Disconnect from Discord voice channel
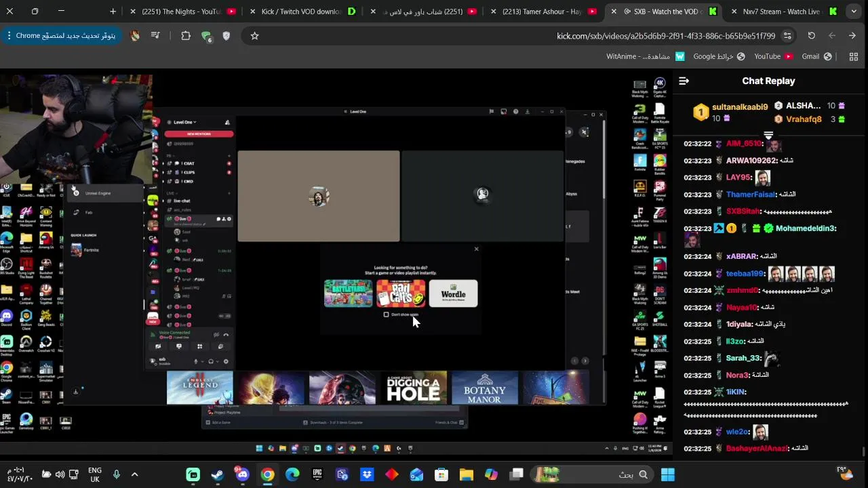868x488 pixels. pyautogui.click(x=226, y=334)
